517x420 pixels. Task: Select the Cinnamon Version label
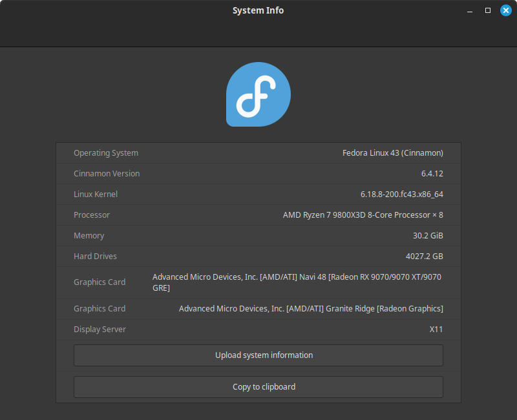click(x=107, y=174)
